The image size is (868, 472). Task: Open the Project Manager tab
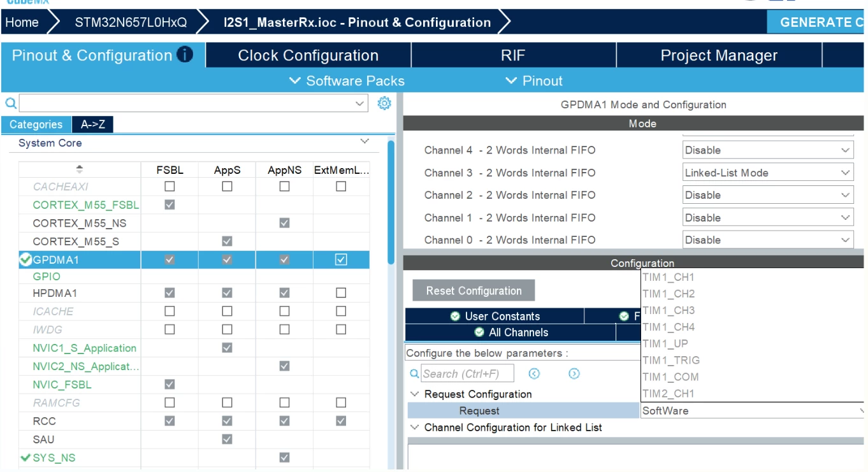pyautogui.click(x=719, y=55)
